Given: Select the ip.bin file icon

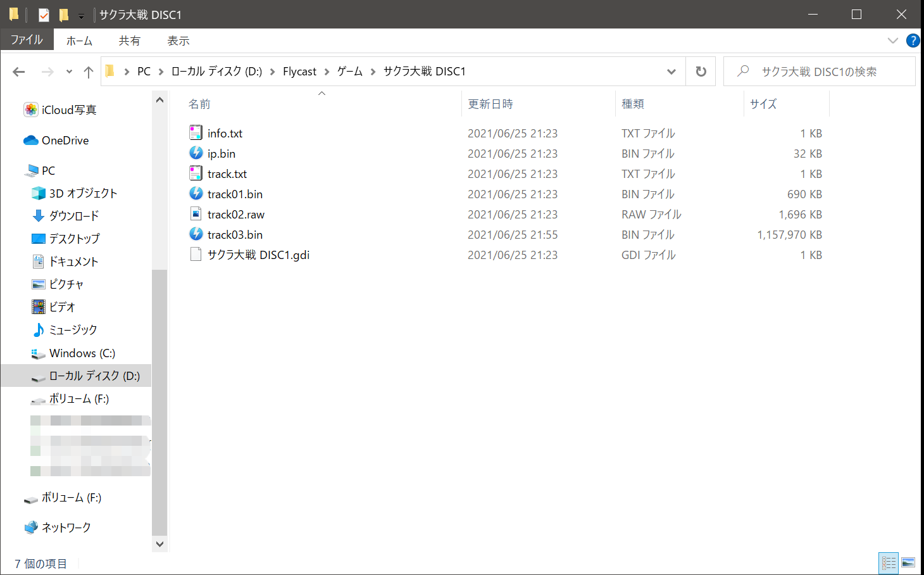Looking at the screenshot, I should pyautogui.click(x=196, y=153).
